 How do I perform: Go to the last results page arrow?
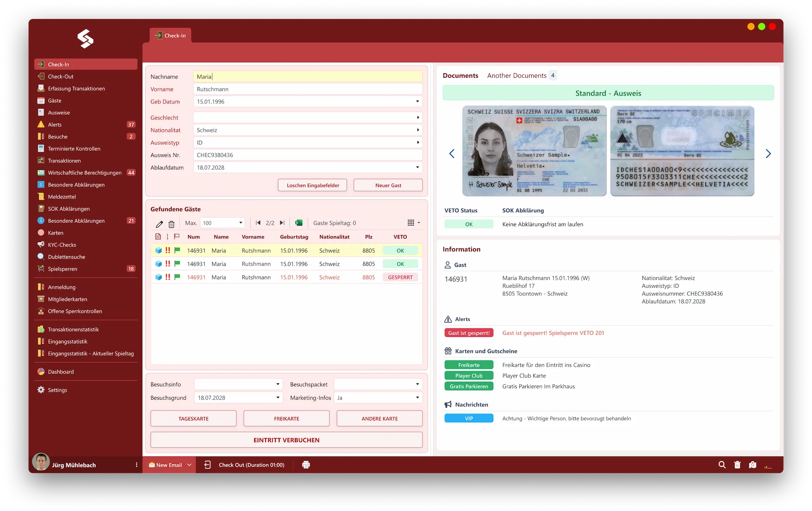[x=282, y=223]
